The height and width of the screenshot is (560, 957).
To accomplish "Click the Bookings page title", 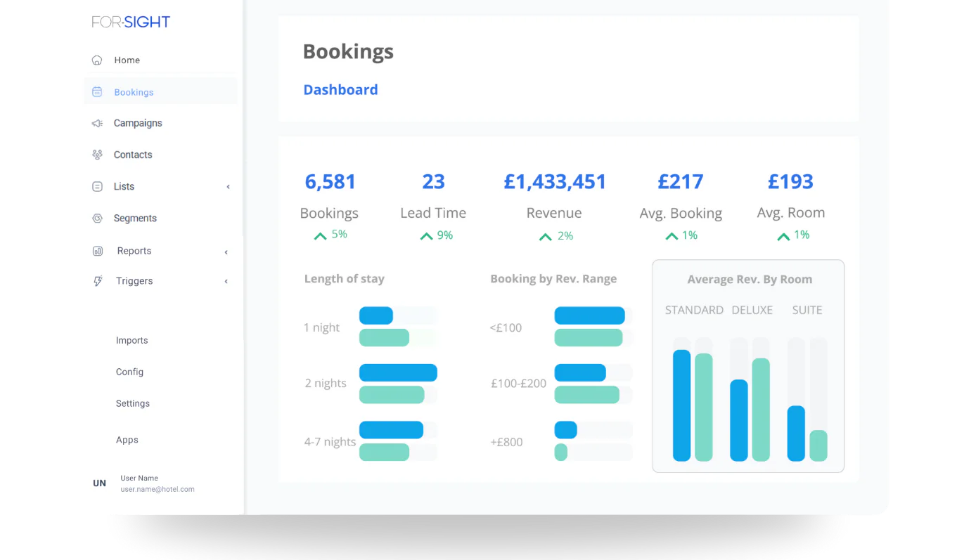I will click(x=348, y=53).
